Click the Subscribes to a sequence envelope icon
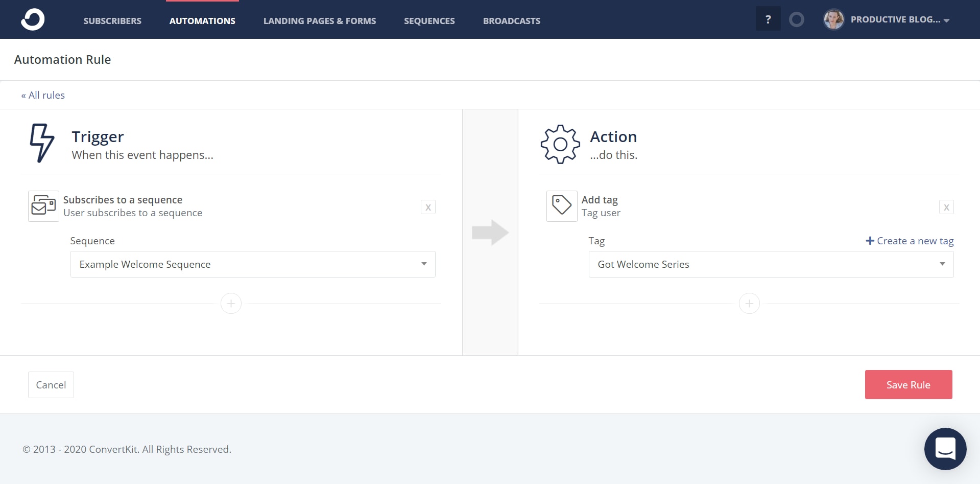 [43, 206]
